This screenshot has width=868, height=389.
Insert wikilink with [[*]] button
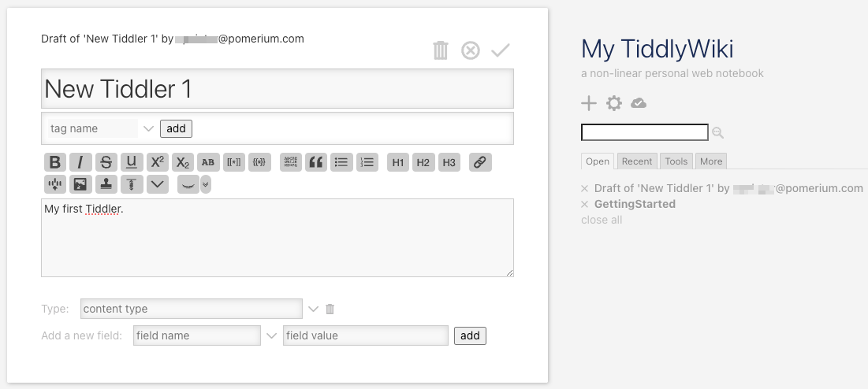click(234, 162)
